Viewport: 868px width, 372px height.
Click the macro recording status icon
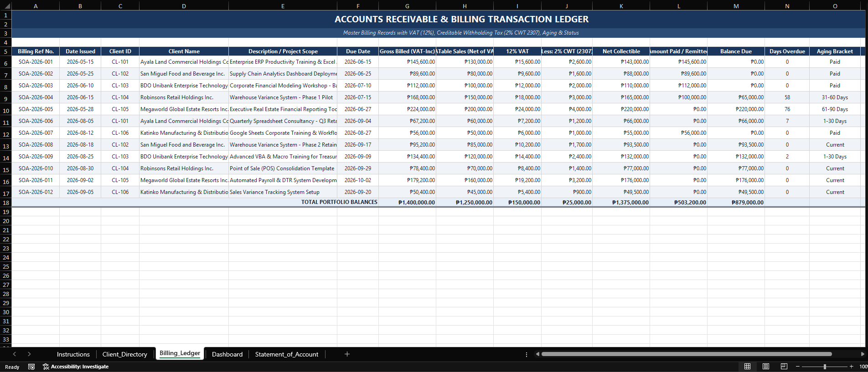pos(31,367)
